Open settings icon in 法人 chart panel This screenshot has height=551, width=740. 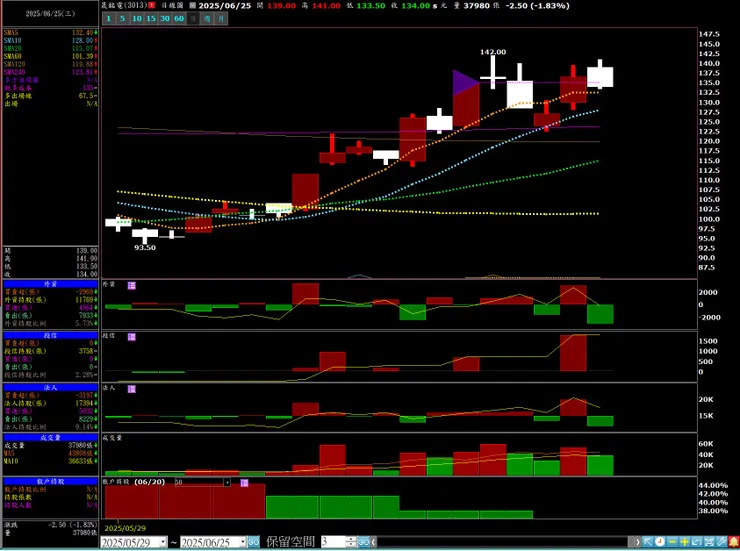click(132, 389)
